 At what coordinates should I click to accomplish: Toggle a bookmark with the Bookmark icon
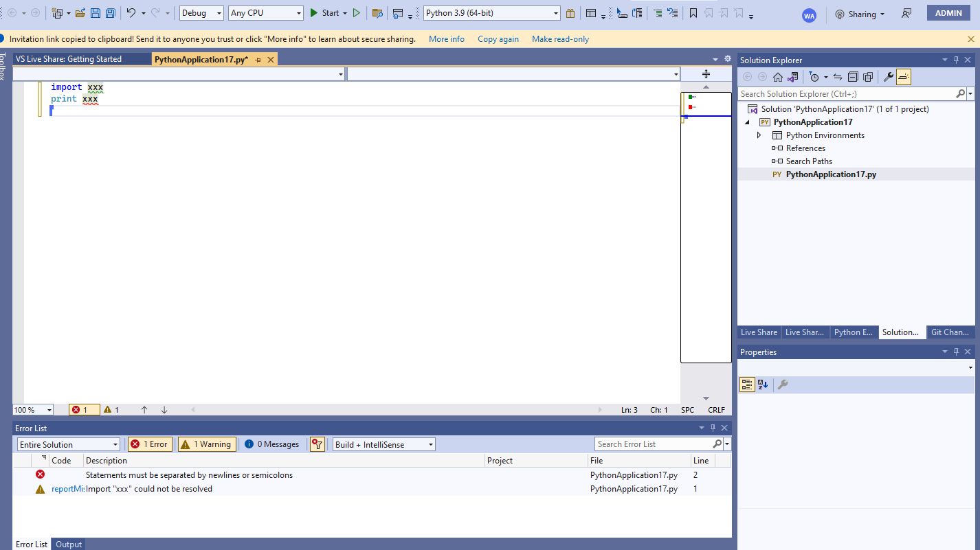(693, 13)
